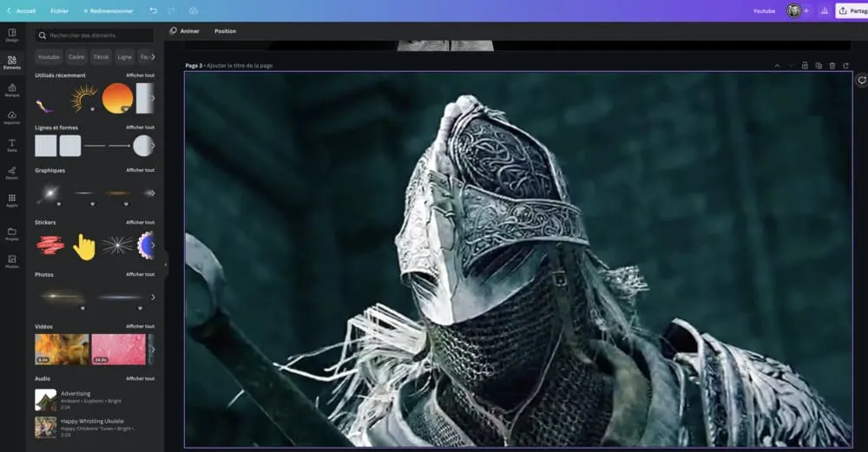868x452 pixels.
Task: Click the Animer motion icon
Action: (174, 31)
